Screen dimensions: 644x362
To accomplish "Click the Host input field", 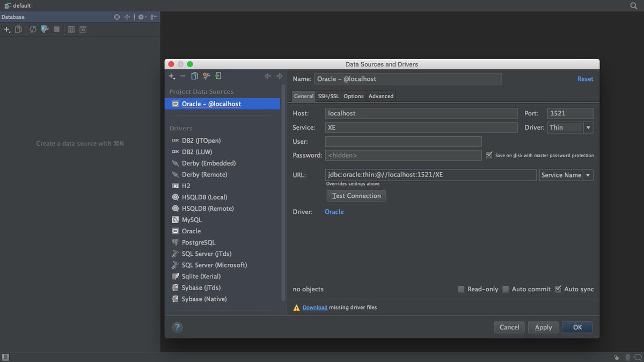I will (421, 113).
